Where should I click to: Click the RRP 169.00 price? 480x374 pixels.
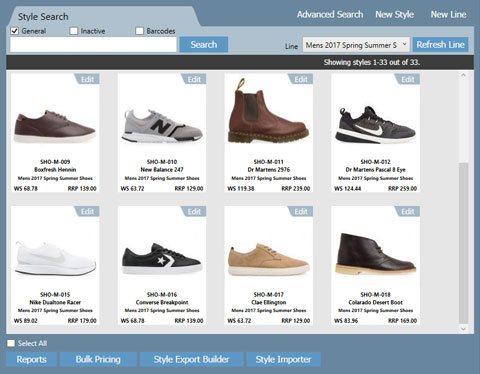(x=402, y=321)
